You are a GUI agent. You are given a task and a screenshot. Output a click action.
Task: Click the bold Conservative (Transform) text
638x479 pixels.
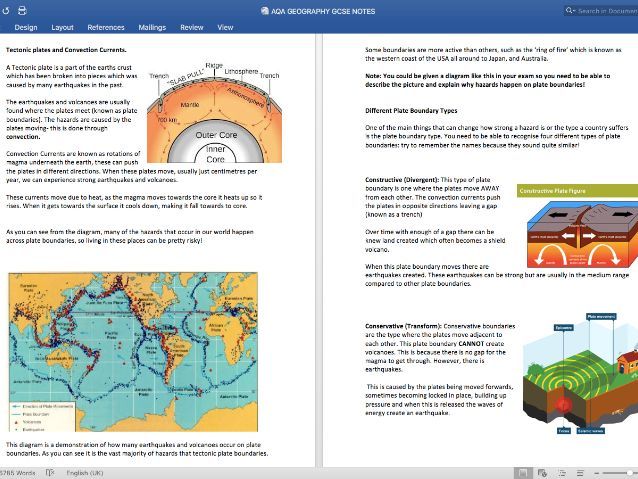pyautogui.click(x=403, y=326)
